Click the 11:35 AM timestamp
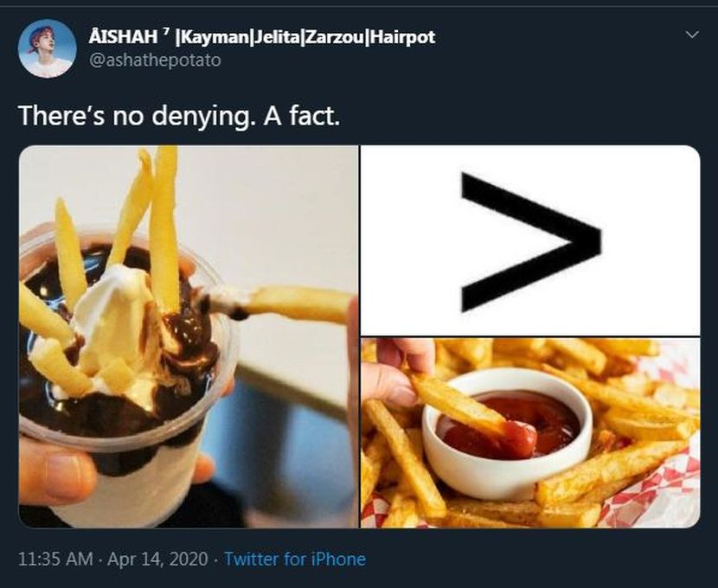The width and height of the screenshot is (718, 588). coord(56,559)
